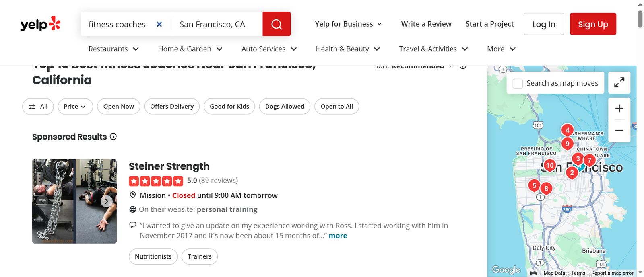Open the Price filter dropdown

[75, 107]
